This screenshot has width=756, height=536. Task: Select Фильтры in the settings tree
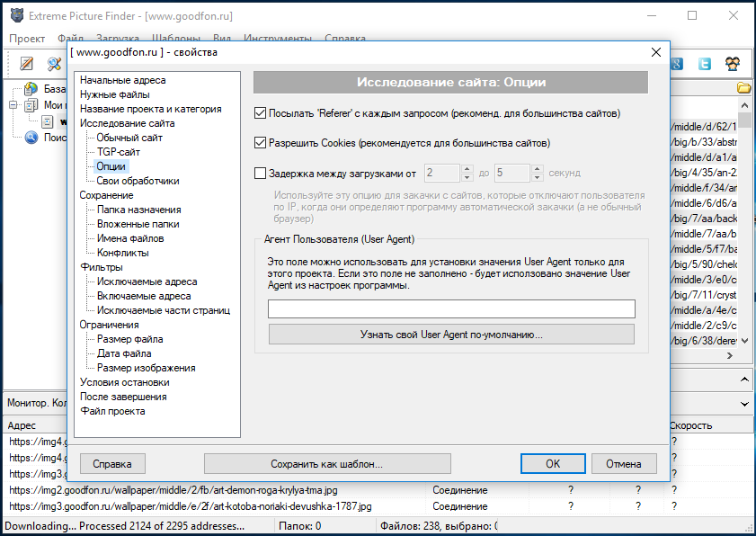click(x=102, y=267)
